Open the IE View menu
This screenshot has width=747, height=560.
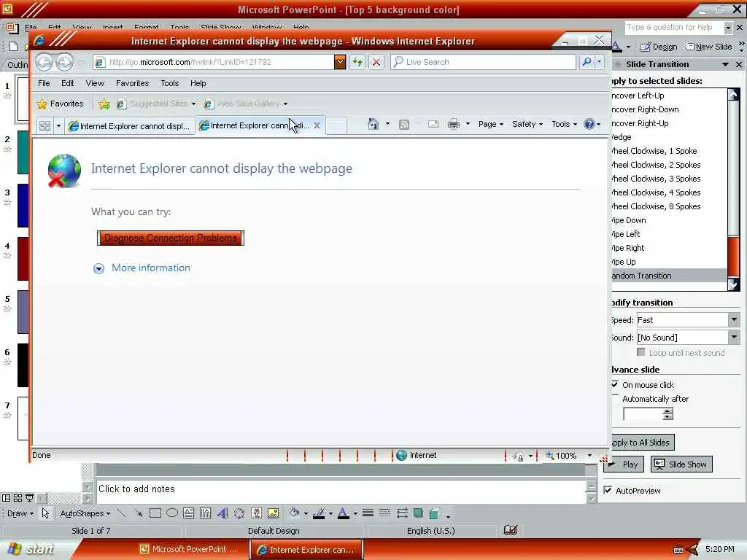pos(95,83)
